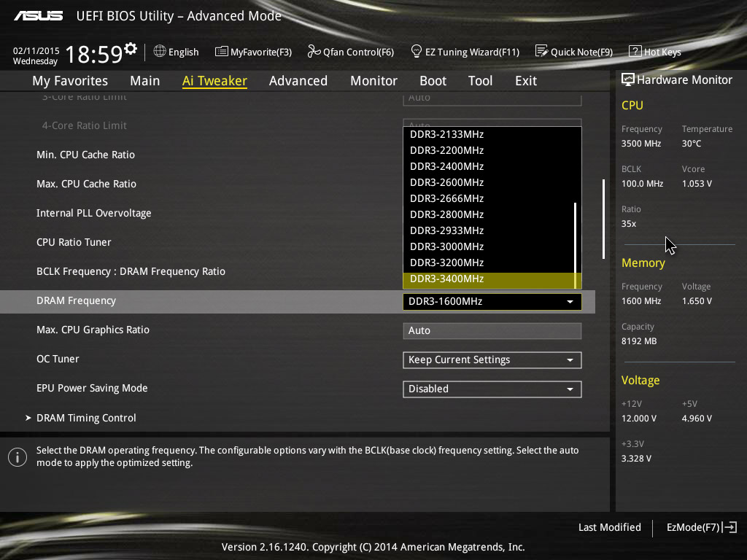This screenshot has width=747, height=560.
Task: Click the Vcore 1.053 V value
Action: tap(697, 183)
